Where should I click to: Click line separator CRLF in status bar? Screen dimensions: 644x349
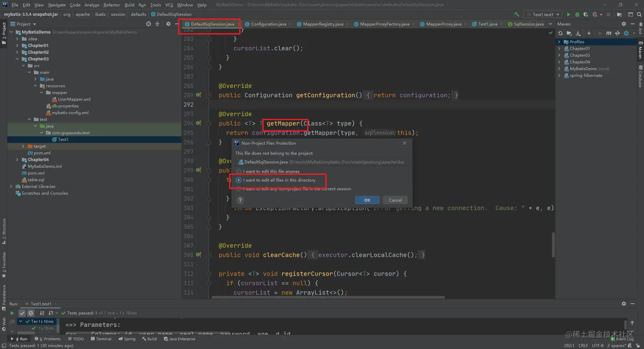click(x=583, y=346)
